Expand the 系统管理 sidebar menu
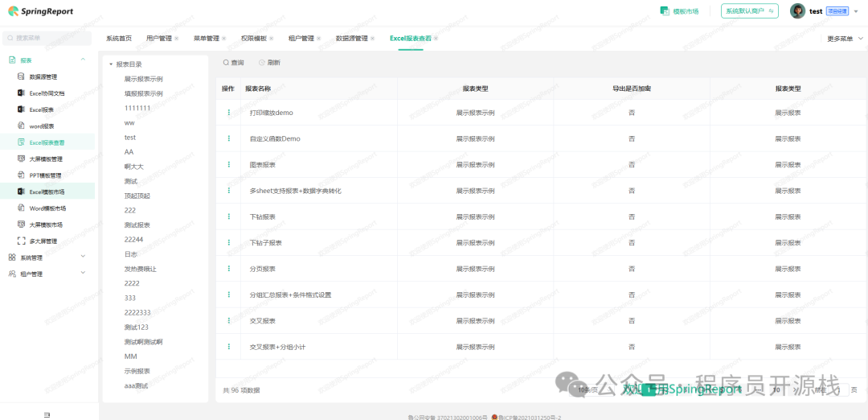This screenshot has height=420, width=868. (x=83, y=257)
